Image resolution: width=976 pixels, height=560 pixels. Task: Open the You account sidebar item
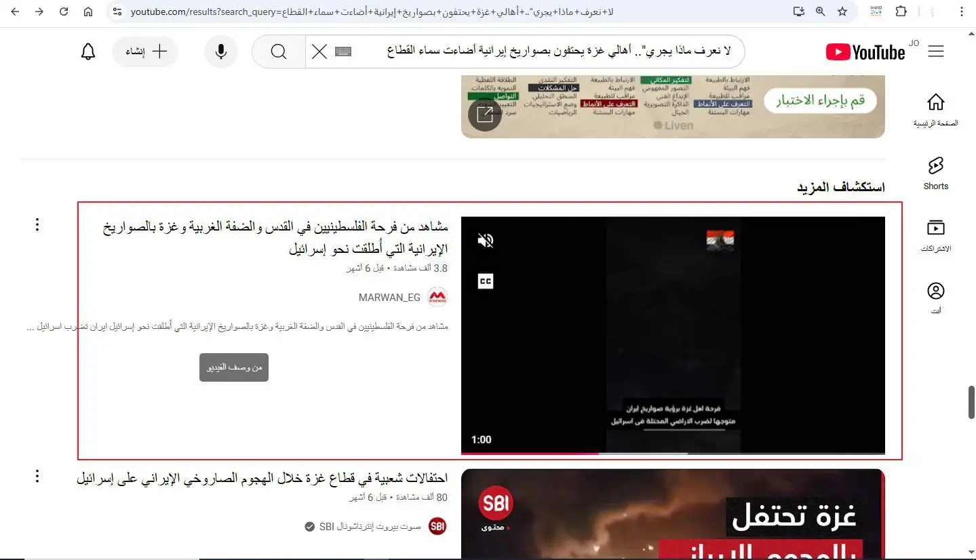[x=936, y=298]
